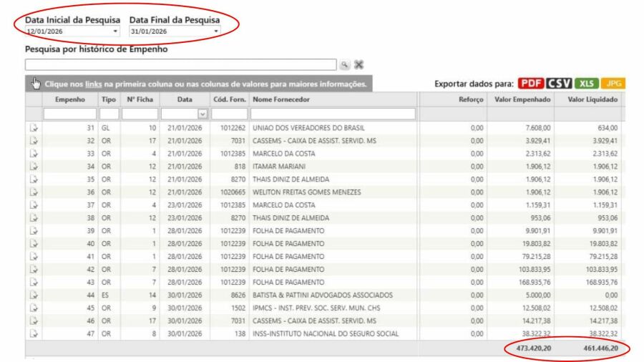The height and width of the screenshot is (362, 644).
Task: Open the document icon for empenho 35
Action: (x=34, y=180)
